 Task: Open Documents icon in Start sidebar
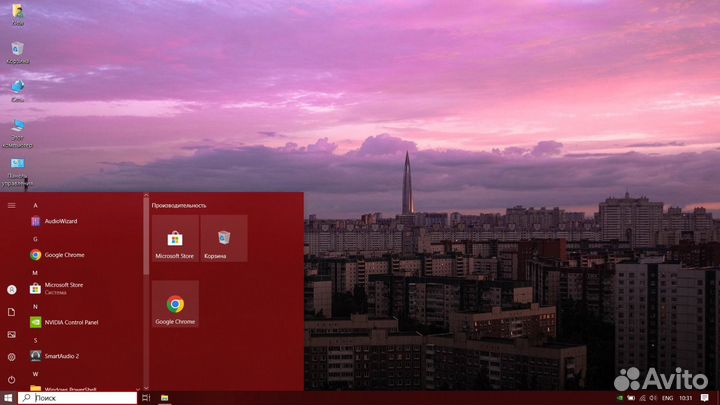(x=11, y=312)
